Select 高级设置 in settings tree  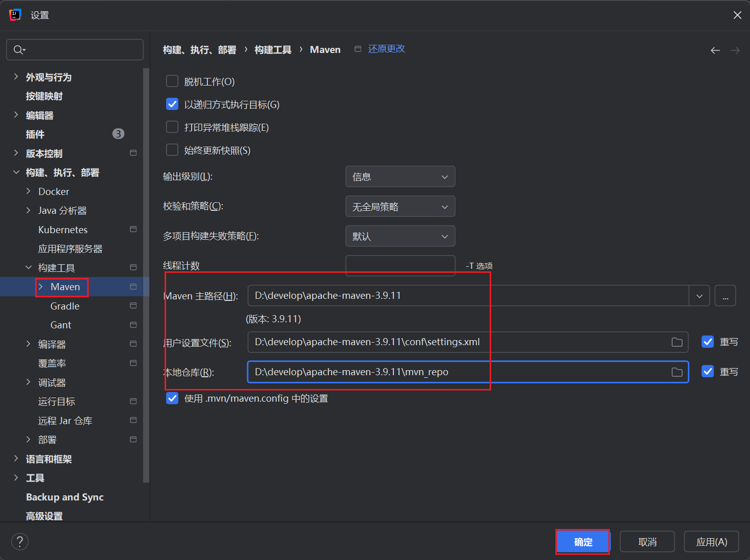click(x=44, y=516)
